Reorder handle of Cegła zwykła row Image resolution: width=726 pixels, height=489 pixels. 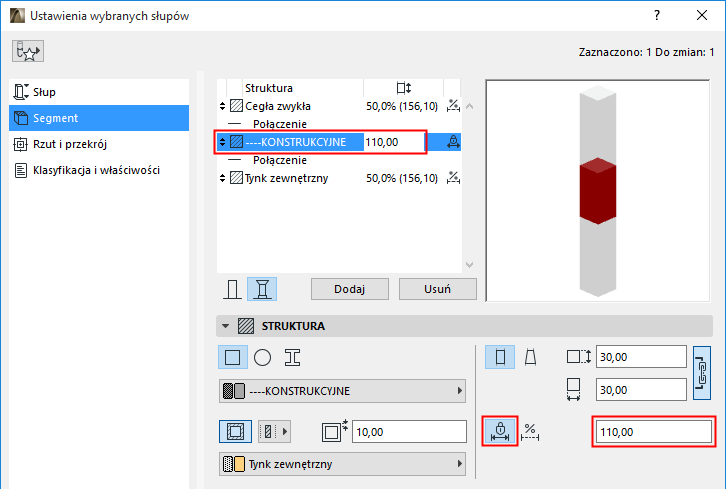pyautogui.click(x=222, y=106)
